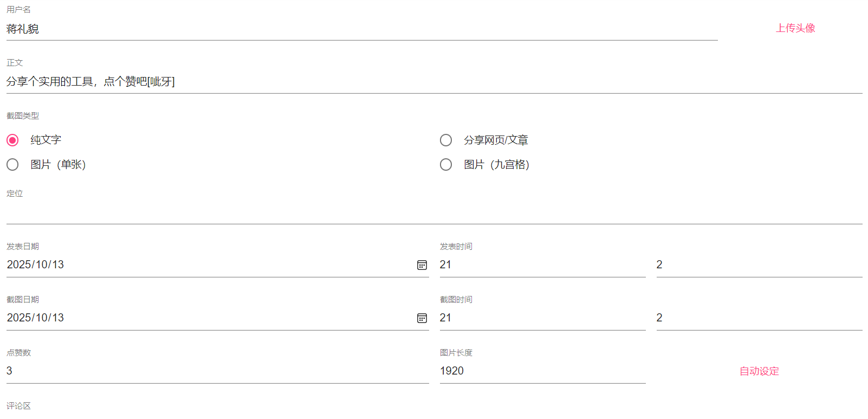Edit the 发表时间 hour field
This screenshot has height=419, width=868.
point(542,265)
